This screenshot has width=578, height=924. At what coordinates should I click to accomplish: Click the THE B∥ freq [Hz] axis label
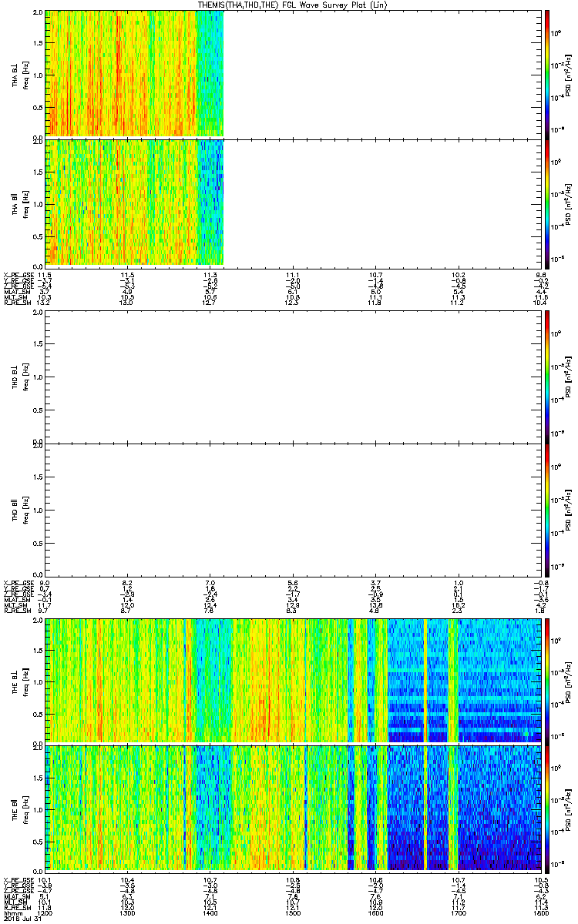tap(26, 809)
